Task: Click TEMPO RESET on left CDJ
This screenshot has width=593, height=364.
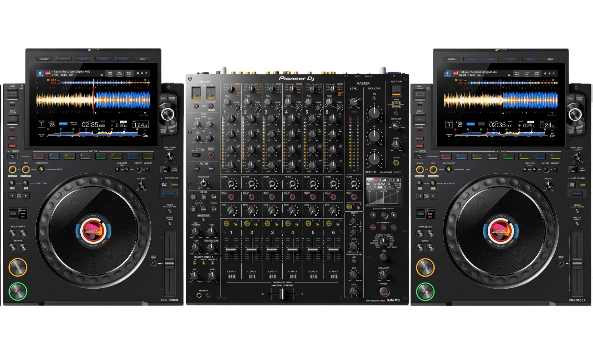Action: (153, 264)
